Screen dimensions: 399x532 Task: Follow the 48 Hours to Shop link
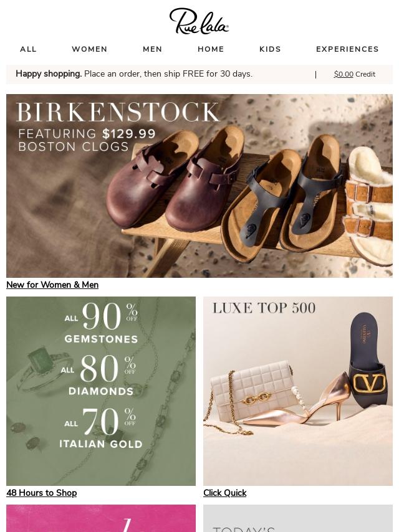point(41,493)
